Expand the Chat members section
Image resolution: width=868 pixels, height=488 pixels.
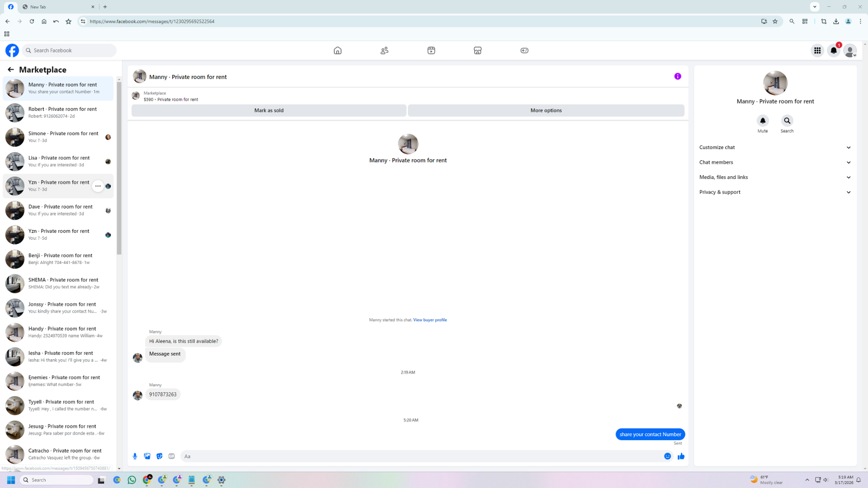[x=775, y=162]
